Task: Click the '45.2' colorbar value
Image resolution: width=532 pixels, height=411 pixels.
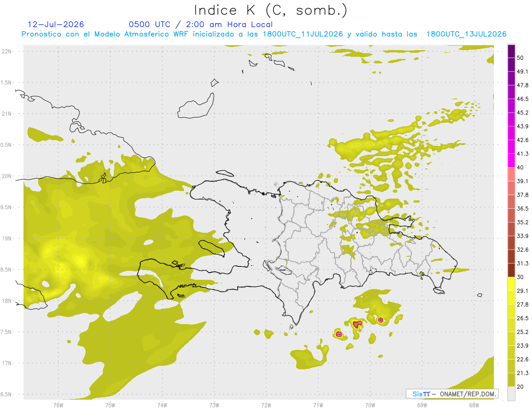Action: click(x=523, y=113)
